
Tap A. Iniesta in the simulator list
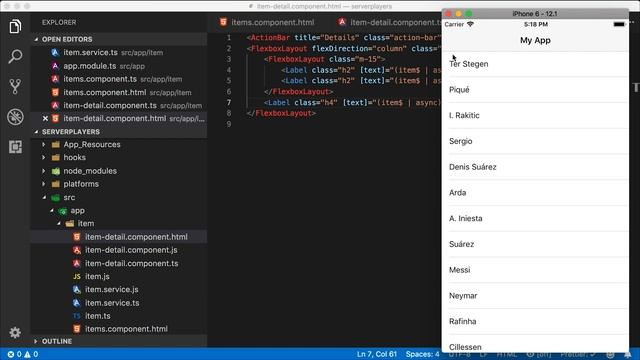[535, 218]
